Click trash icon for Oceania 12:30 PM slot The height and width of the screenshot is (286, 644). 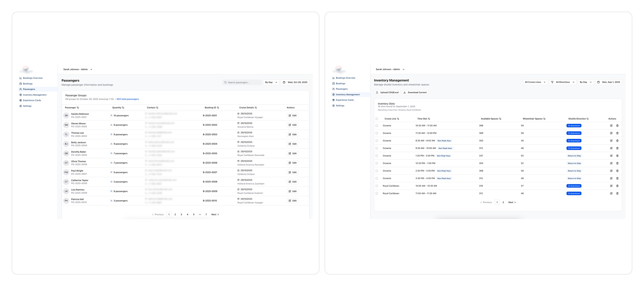click(x=617, y=163)
